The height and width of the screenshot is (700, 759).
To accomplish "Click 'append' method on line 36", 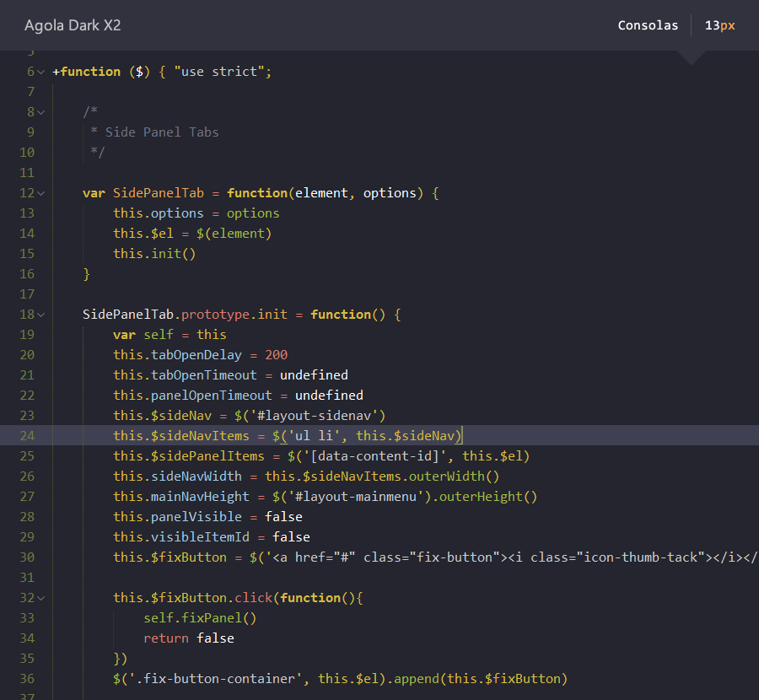I will [x=417, y=679].
